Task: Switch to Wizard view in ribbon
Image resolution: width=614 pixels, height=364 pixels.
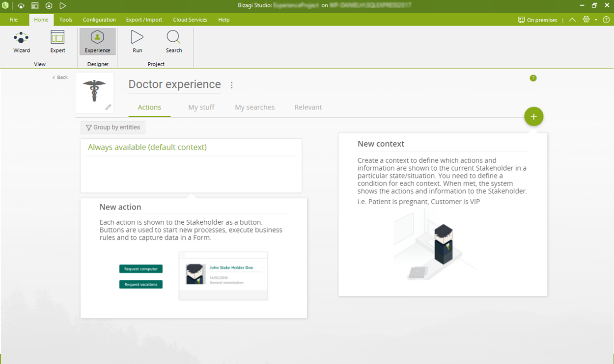Action: coord(22,42)
